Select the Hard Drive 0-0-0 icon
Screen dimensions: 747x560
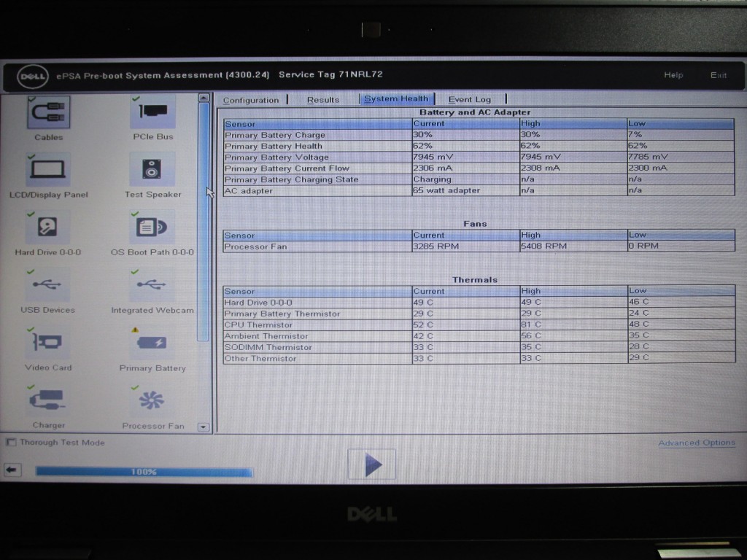[x=48, y=227]
